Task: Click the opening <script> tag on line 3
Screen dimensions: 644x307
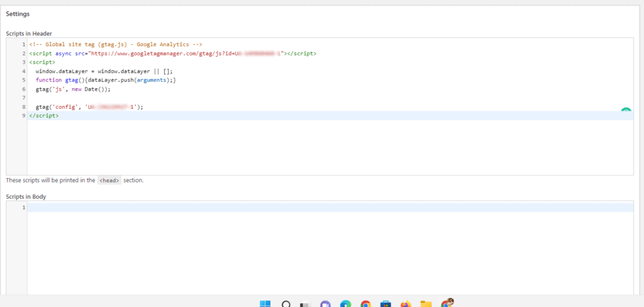Action: pyautogui.click(x=42, y=62)
